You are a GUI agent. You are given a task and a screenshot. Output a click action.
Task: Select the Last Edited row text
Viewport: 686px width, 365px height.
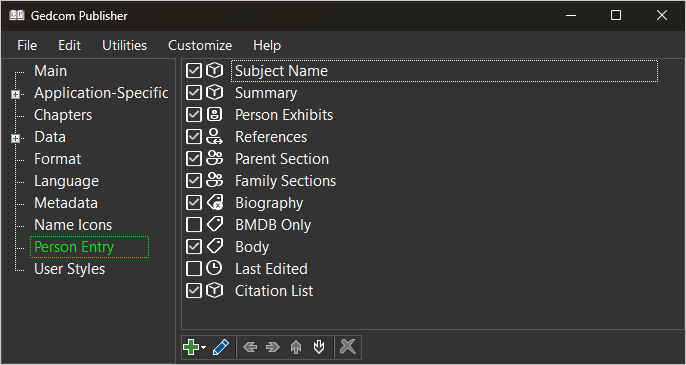point(271,269)
